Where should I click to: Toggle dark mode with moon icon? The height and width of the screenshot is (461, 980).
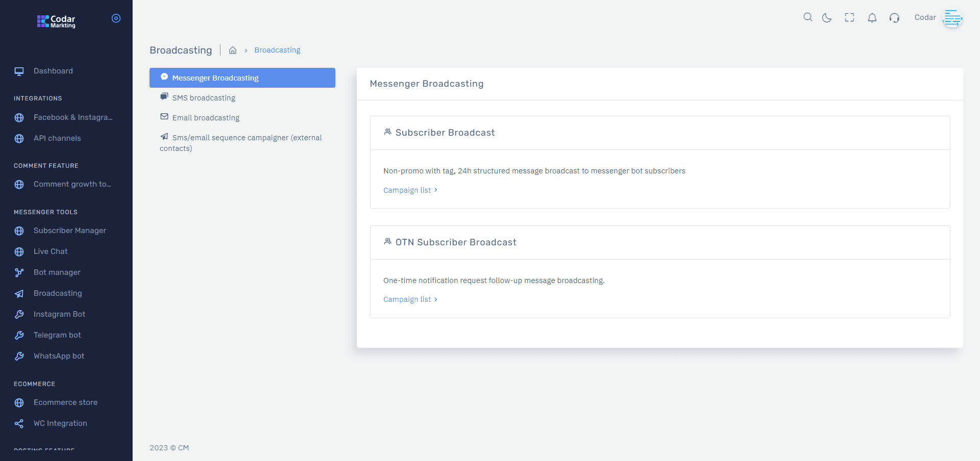827,18
